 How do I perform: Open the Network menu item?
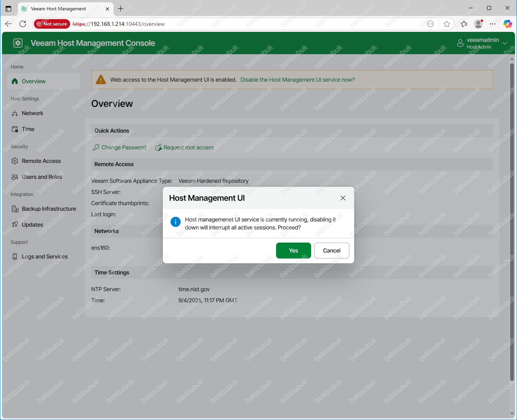coord(44,113)
